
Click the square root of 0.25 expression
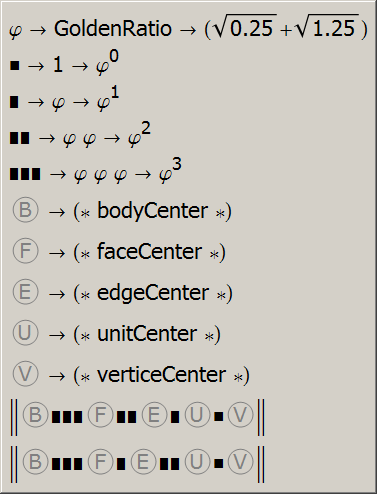pos(246,27)
